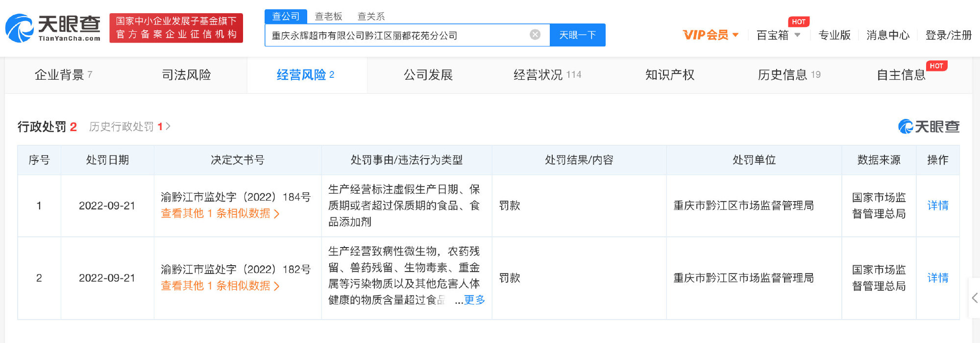
Task: Click the 决定文书号 column header
Action: click(238, 160)
